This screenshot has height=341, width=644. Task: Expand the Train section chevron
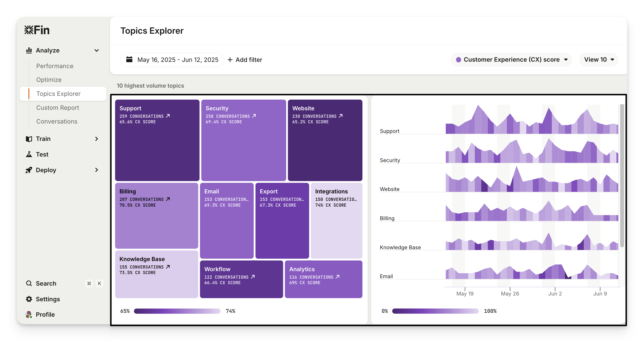click(x=97, y=139)
